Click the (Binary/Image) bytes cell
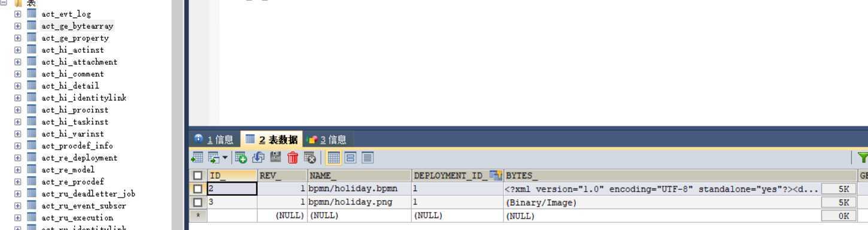Viewport: 868px width, 230px height. click(663, 202)
